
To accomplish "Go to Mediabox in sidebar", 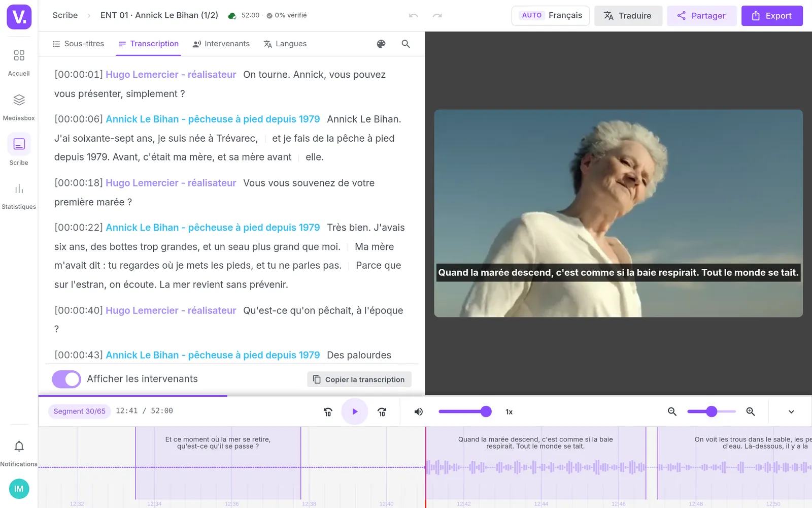I will coord(19,107).
